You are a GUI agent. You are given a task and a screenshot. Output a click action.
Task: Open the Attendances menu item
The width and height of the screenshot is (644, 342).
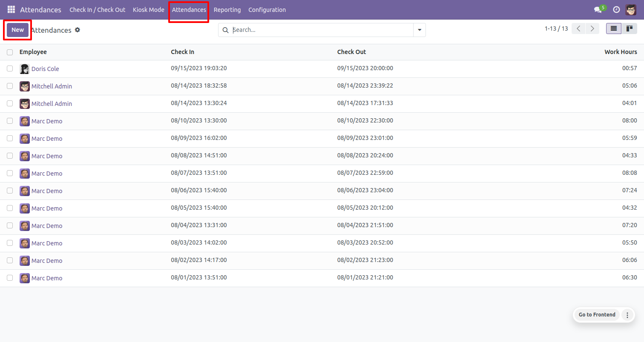coord(189,10)
